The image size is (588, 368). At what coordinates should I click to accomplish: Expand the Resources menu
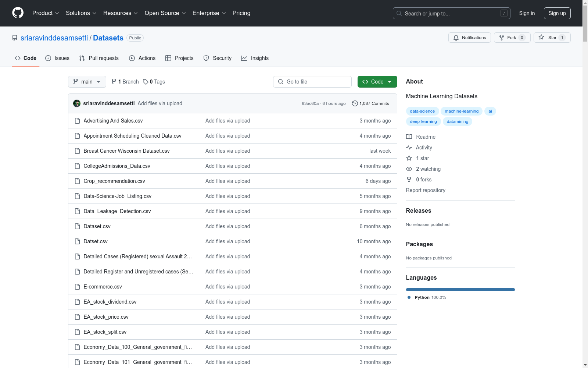(121, 13)
